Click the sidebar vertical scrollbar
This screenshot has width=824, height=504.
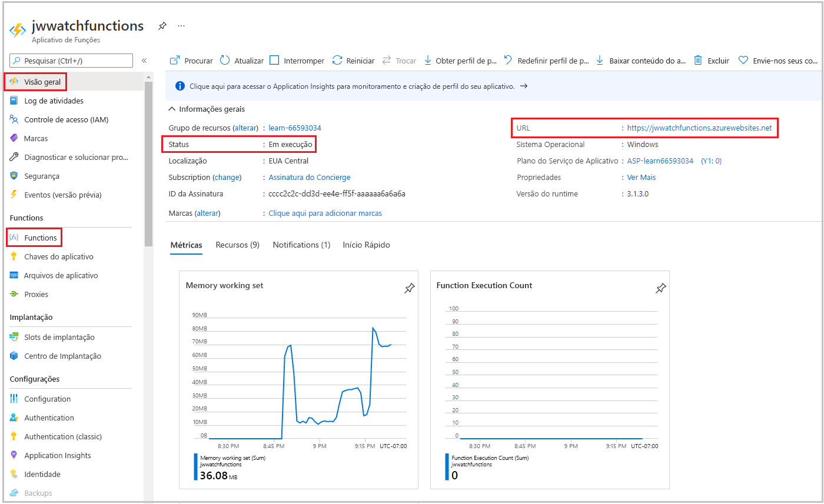148,163
